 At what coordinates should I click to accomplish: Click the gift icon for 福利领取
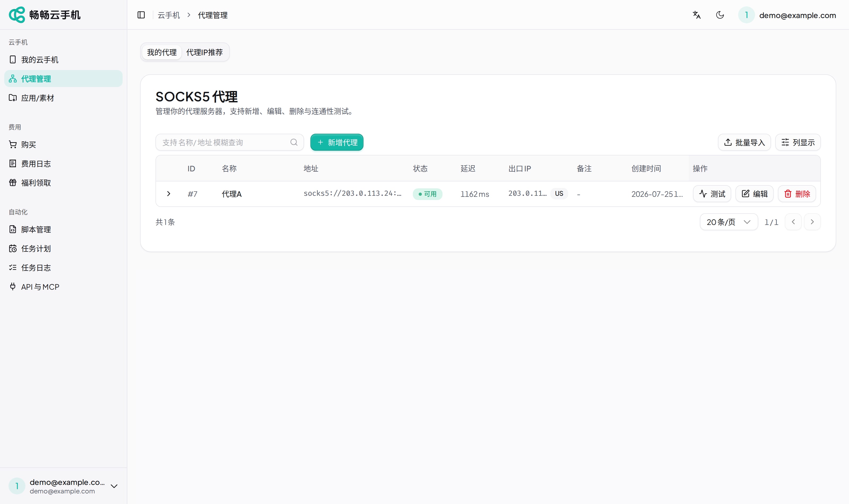click(x=12, y=183)
